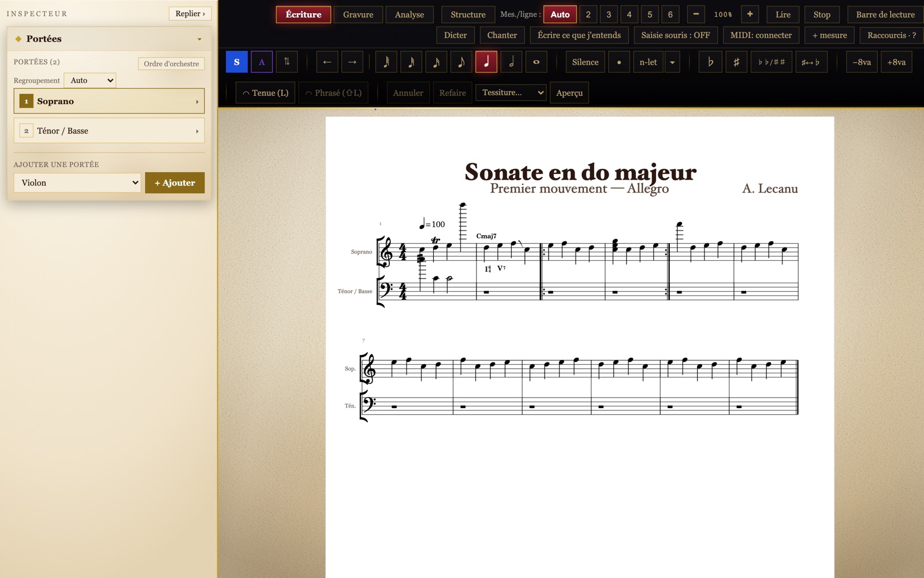
Task: Apply the sharp accidental
Action: pyautogui.click(x=736, y=62)
